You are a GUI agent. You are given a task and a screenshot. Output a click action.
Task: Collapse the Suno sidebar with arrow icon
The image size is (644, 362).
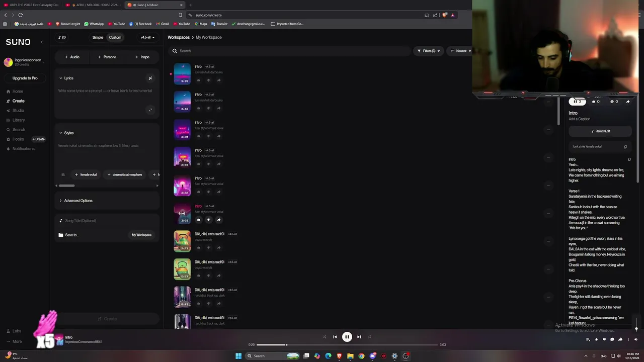42,42
